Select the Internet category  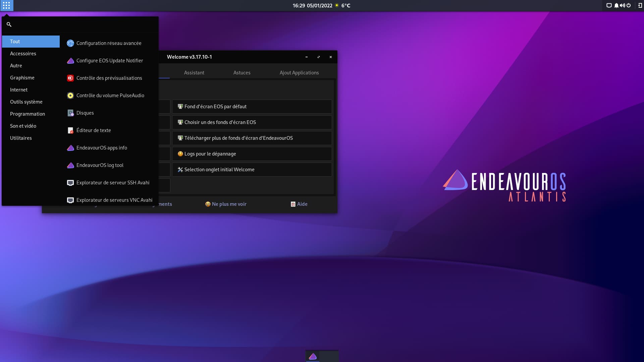point(31,90)
